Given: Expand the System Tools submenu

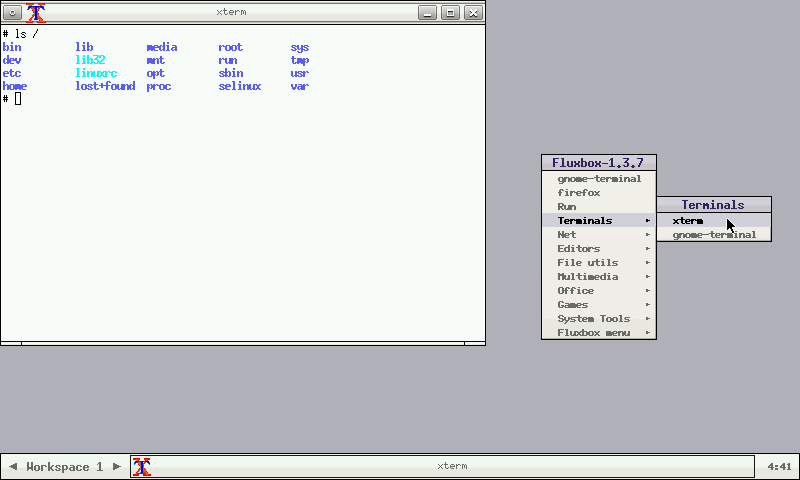Looking at the screenshot, I should 599,318.
